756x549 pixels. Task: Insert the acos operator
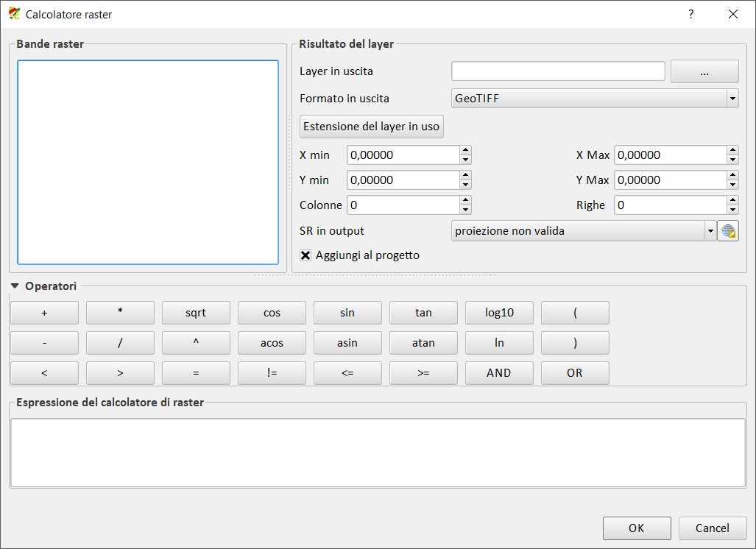[272, 343]
